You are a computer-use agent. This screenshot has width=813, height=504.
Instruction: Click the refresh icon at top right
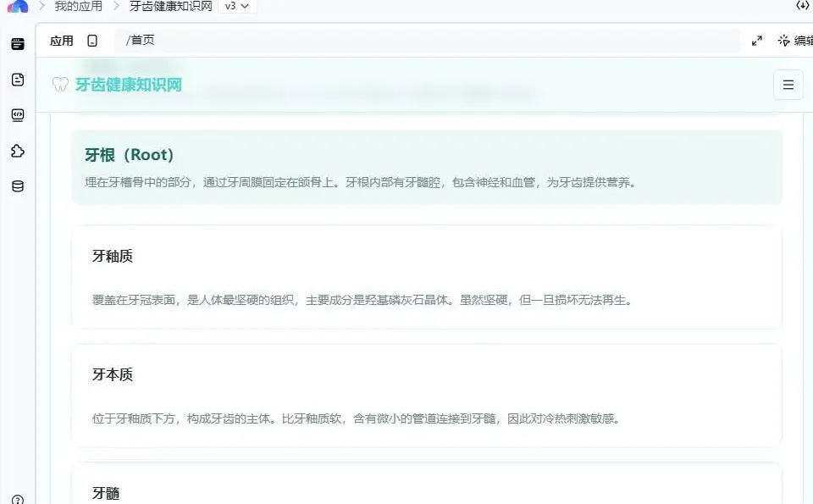[803, 6]
